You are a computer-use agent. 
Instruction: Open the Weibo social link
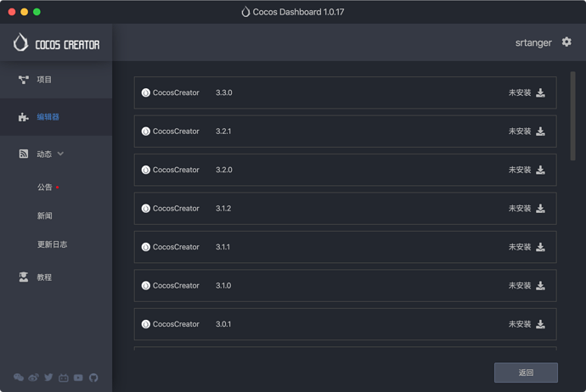(x=33, y=378)
